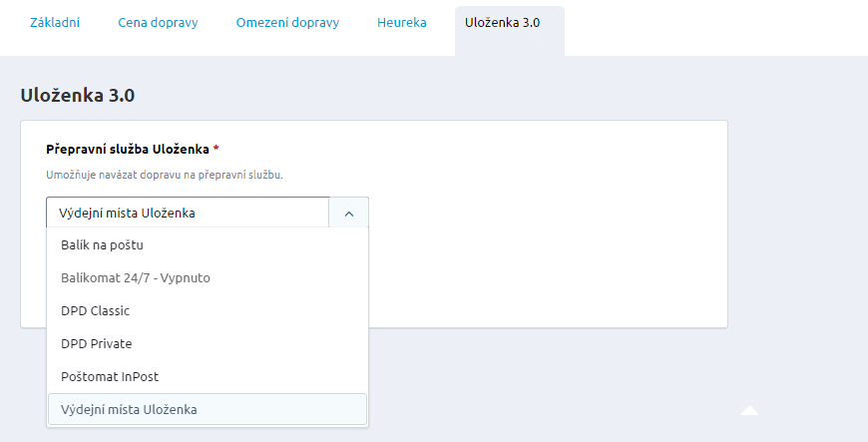Pick highlighted Výdejní místa Uloženka option

[208, 409]
